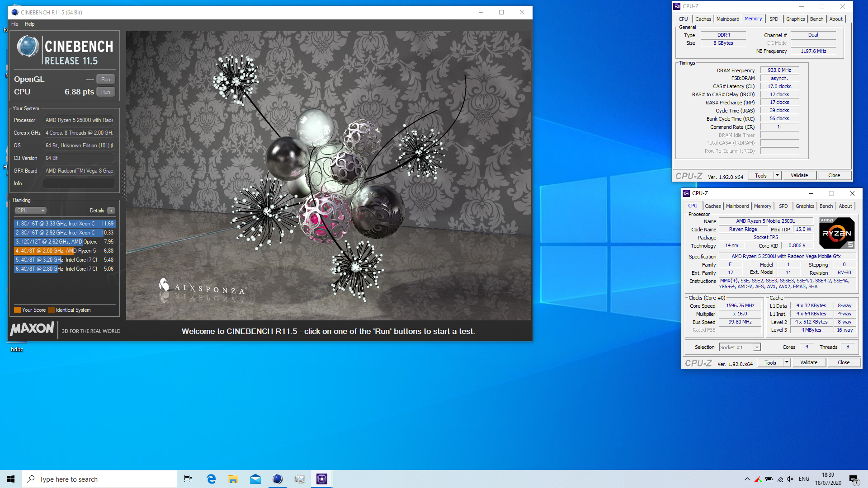Open About tab in bottom CPU-Z window

pos(845,206)
